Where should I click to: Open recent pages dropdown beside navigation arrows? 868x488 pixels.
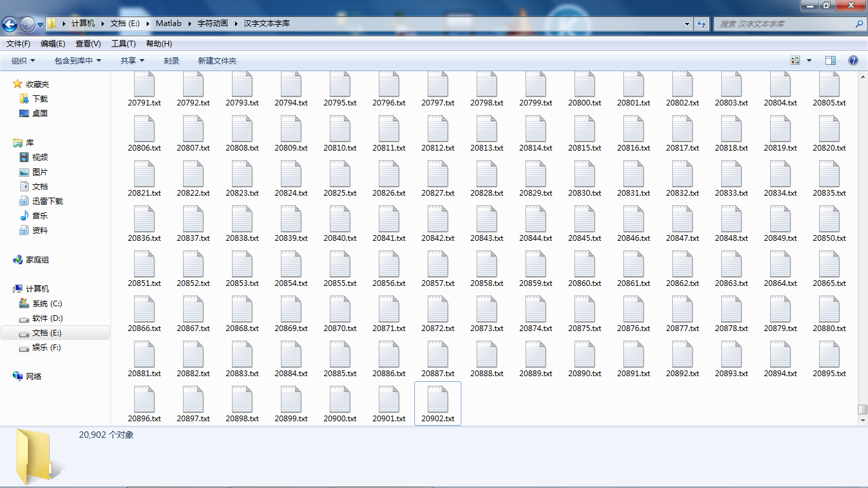tap(40, 24)
